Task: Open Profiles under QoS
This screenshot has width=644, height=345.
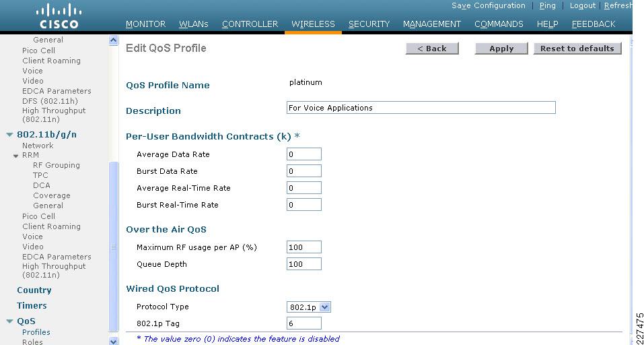Action: click(36, 332)
